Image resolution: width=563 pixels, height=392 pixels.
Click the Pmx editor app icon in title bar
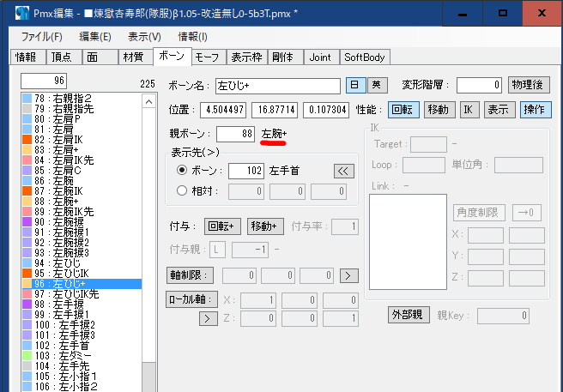(x=22, y=13)
